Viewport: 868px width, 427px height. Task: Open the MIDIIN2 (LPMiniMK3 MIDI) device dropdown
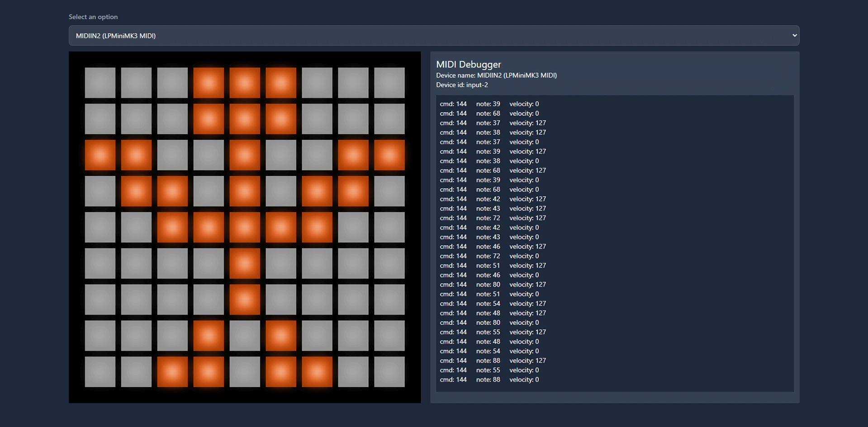[x=433, y=36]
